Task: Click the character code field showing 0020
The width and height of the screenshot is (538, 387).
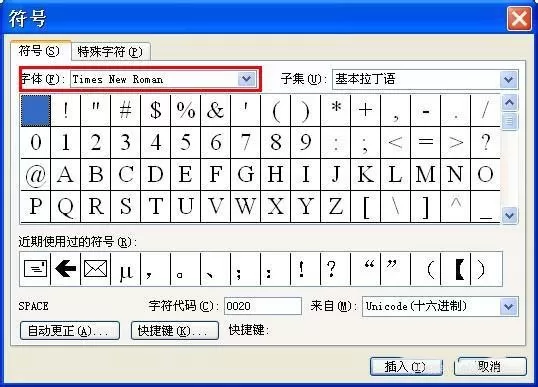Action: (x=263, y=306)
